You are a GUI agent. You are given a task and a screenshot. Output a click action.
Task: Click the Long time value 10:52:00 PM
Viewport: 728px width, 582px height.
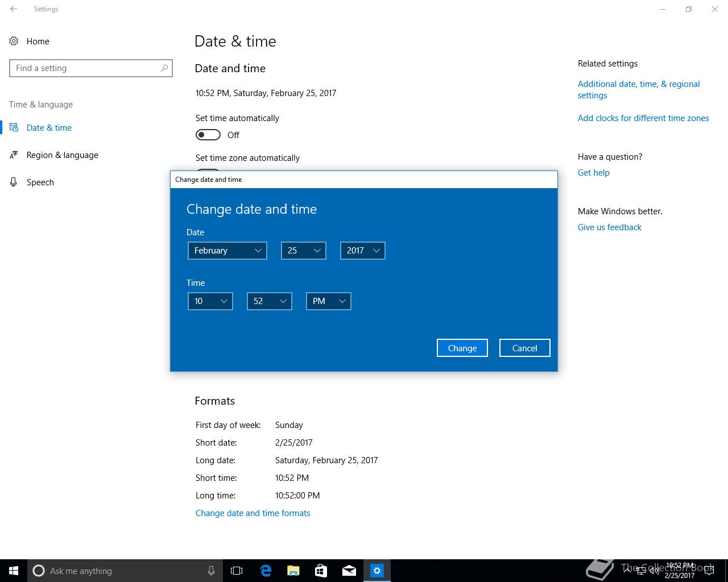[297, 496]
